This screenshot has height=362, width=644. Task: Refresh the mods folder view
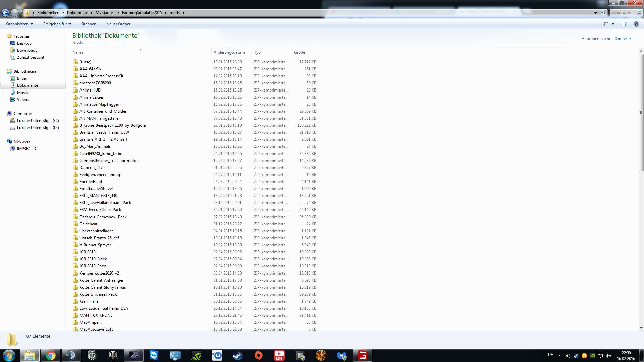coord(603,13)
